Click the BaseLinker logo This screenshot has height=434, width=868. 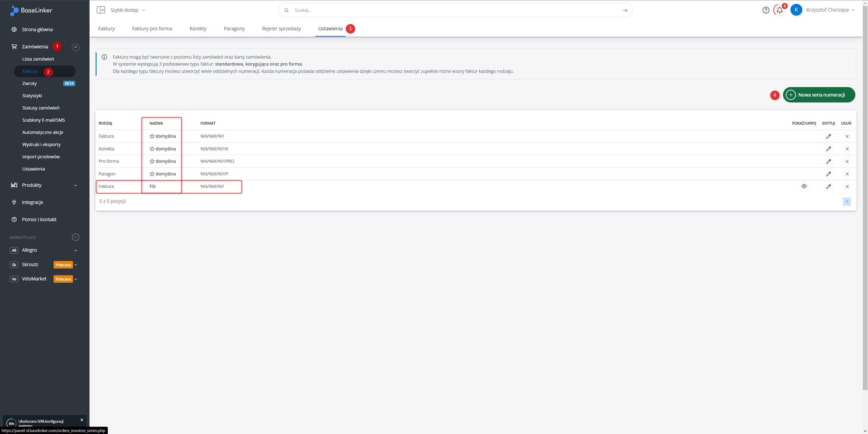(31, 10)
